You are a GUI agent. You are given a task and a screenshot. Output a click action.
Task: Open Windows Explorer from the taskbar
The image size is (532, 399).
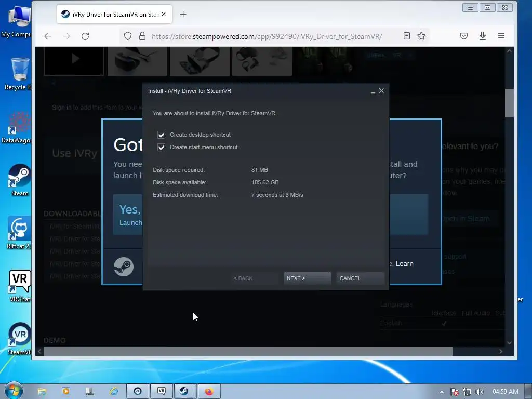(42, 392)
